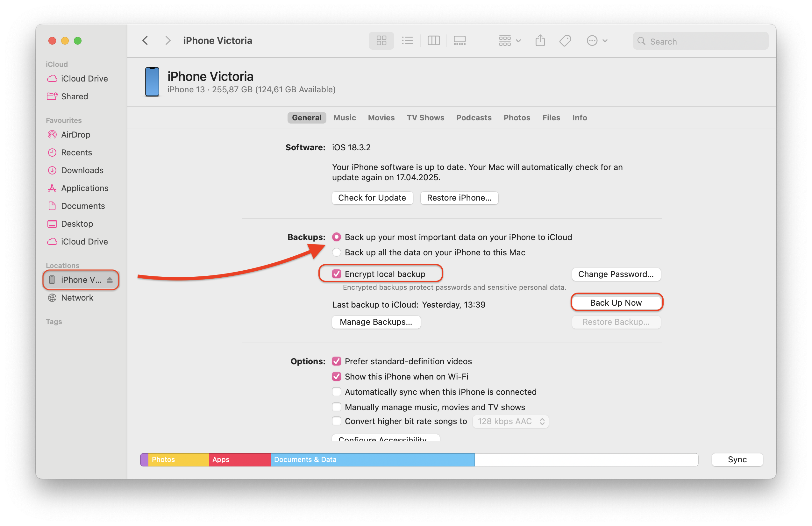Switch to the Podcasts tab
The height and width of the screenshot is (526, 812).
[474, 118]
